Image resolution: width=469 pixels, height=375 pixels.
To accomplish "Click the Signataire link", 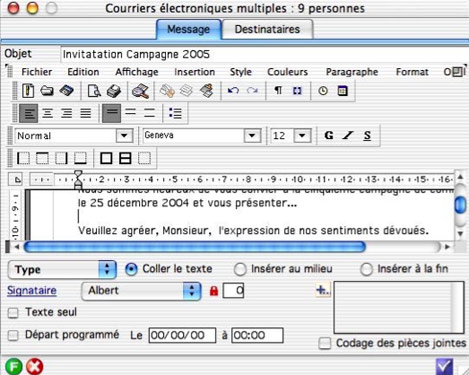I will point(32,291).
